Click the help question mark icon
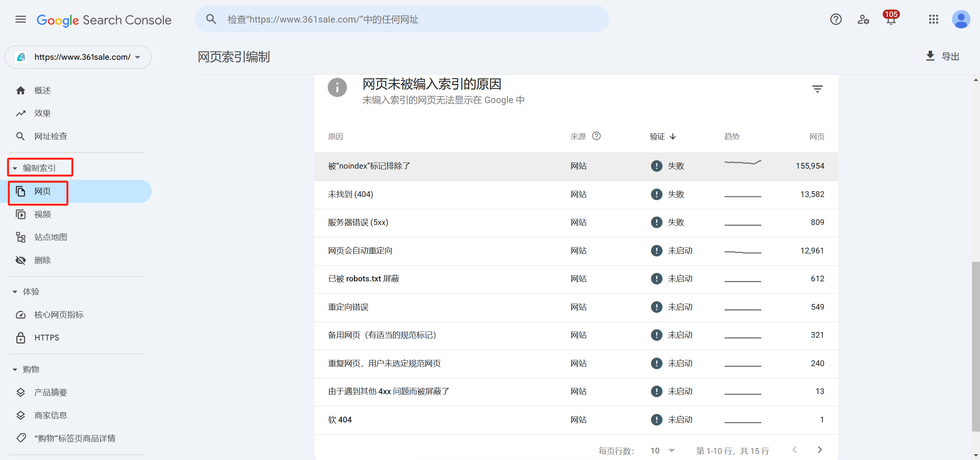This screenshot has width=980, height=460. [836, 19]
